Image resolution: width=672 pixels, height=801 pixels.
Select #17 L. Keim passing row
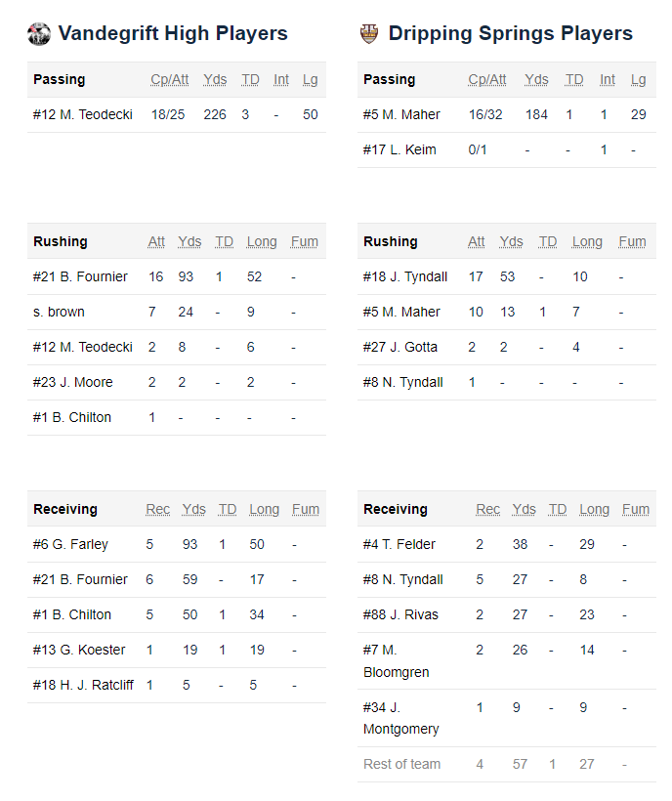tap(507, 150)
